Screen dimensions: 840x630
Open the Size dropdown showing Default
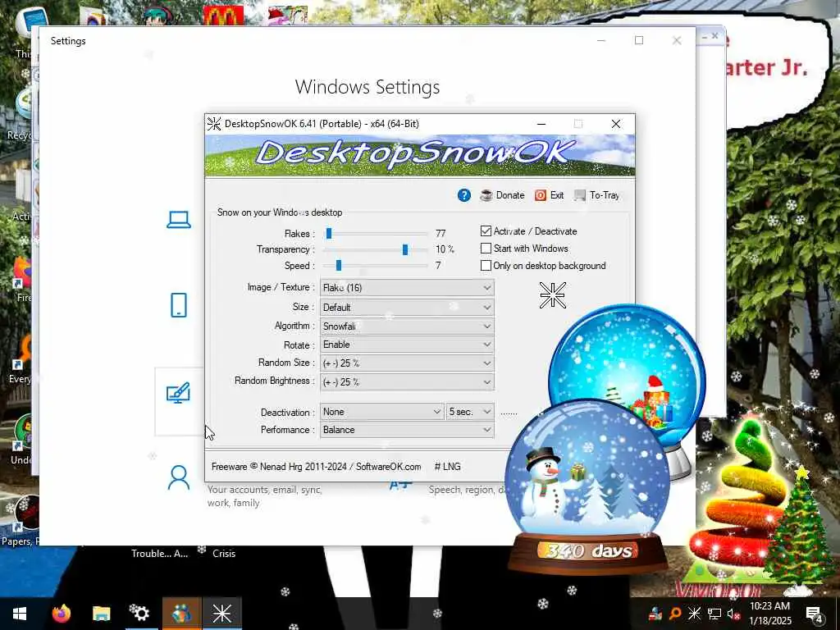(407, 307)
